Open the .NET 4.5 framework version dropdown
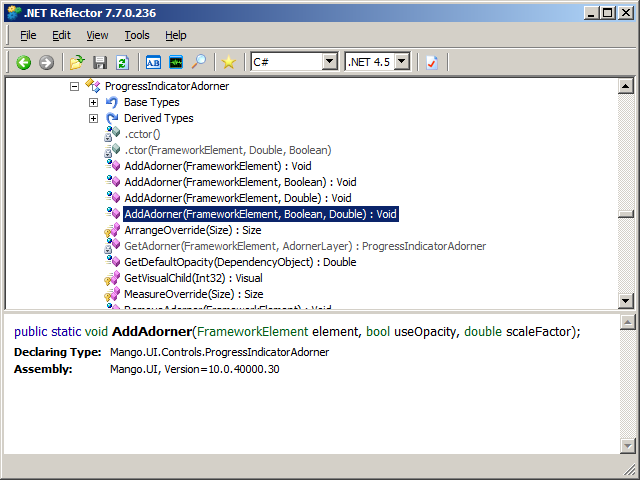640x480 pixels. tap(401, 62)
